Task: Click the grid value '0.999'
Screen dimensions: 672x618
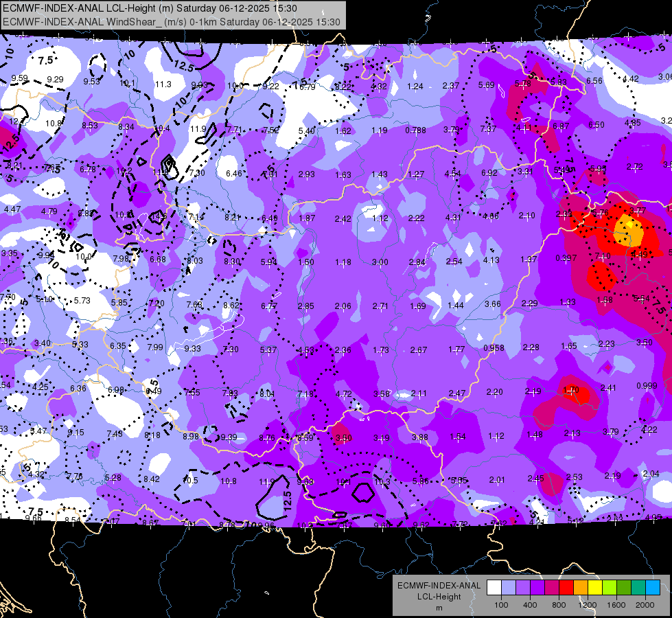Action: (647, 385)
